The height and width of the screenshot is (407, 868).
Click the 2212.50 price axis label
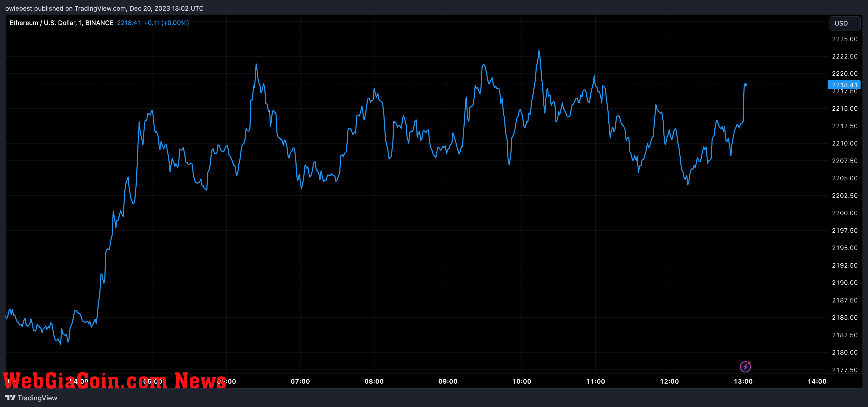pos(845,126)
